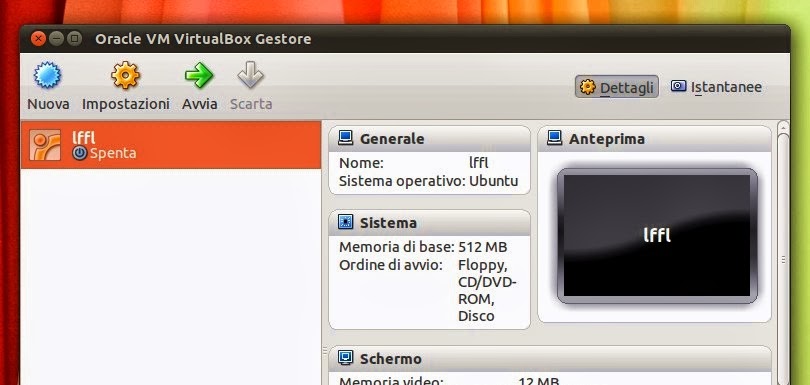Switch to Dettagli view

[x=617, y=87]
